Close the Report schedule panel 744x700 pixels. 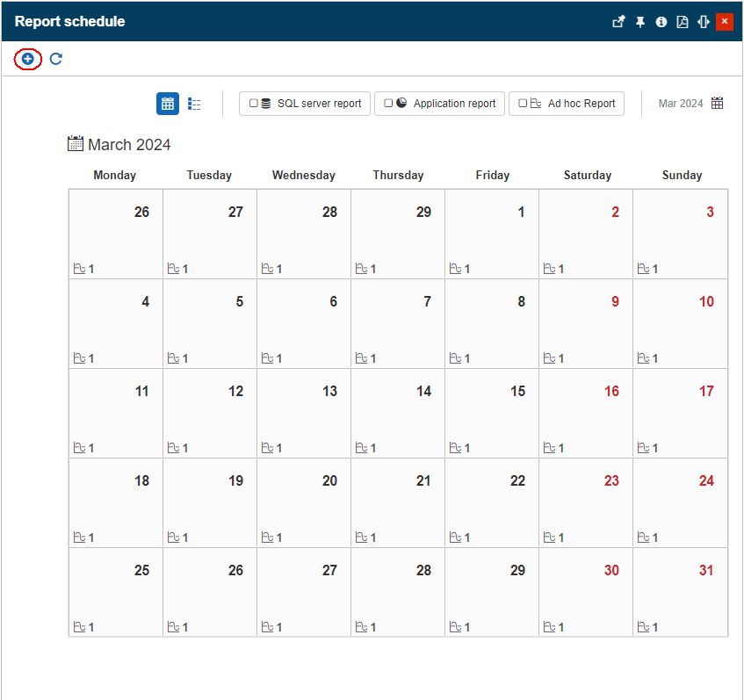pos(725,22)
